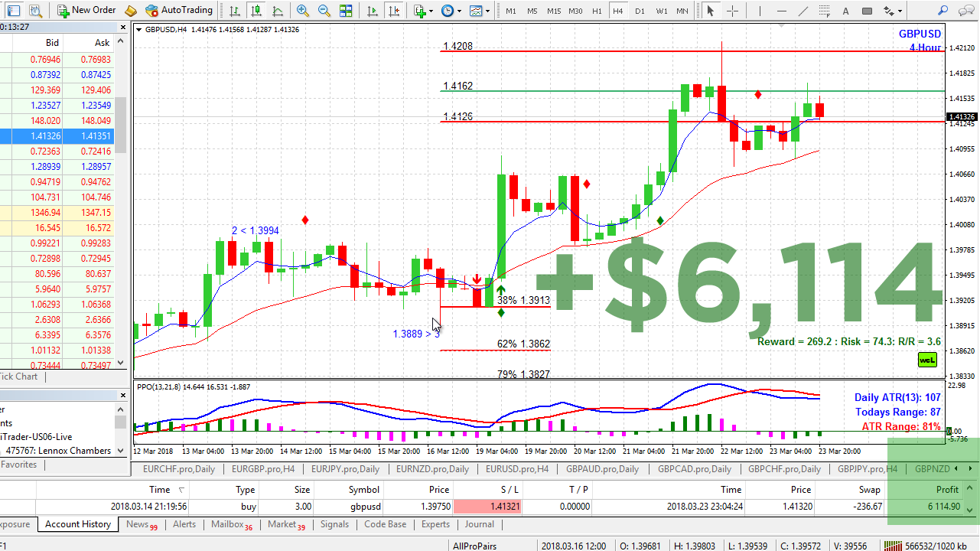Select the H1 timeframe
Viewport: 980px width, 551px height.
[x=597, y=11]
